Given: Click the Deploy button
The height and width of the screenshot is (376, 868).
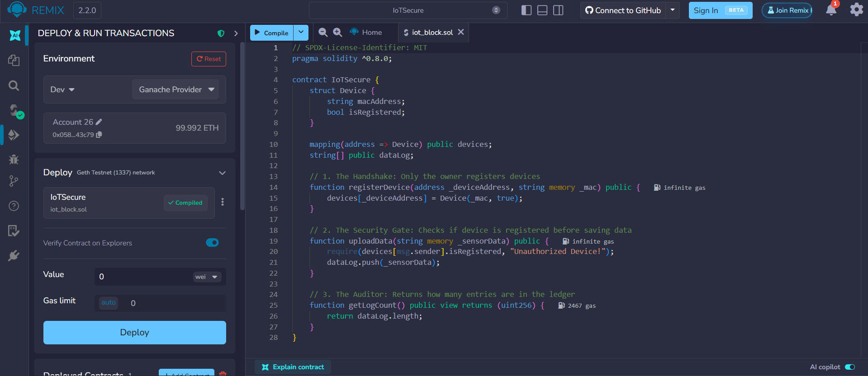Looking at the screenshot, I should tap(135, 333).
